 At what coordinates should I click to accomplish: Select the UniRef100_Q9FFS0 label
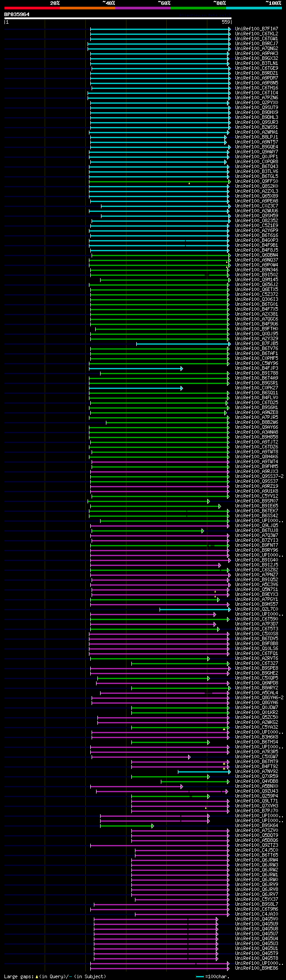click(x=257, y=181)
